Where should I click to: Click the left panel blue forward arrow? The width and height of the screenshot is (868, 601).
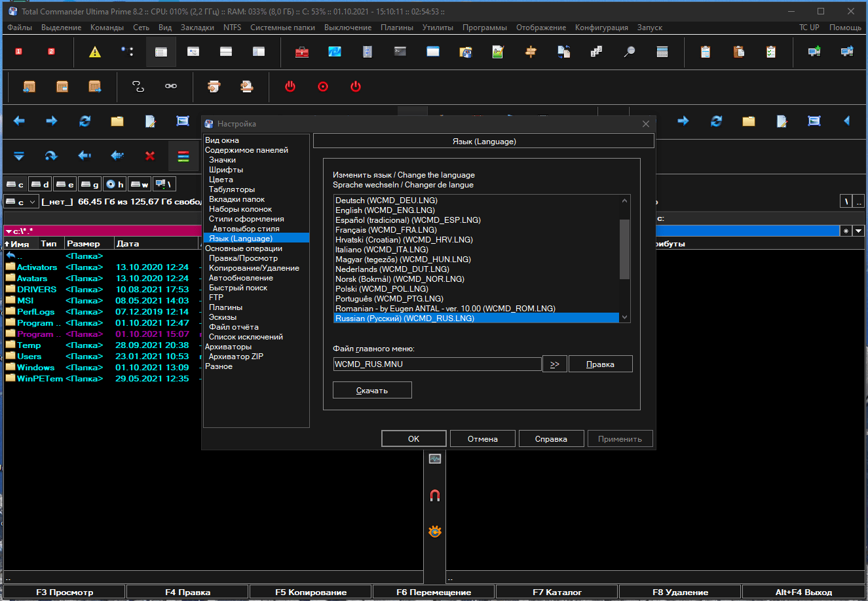52,121
